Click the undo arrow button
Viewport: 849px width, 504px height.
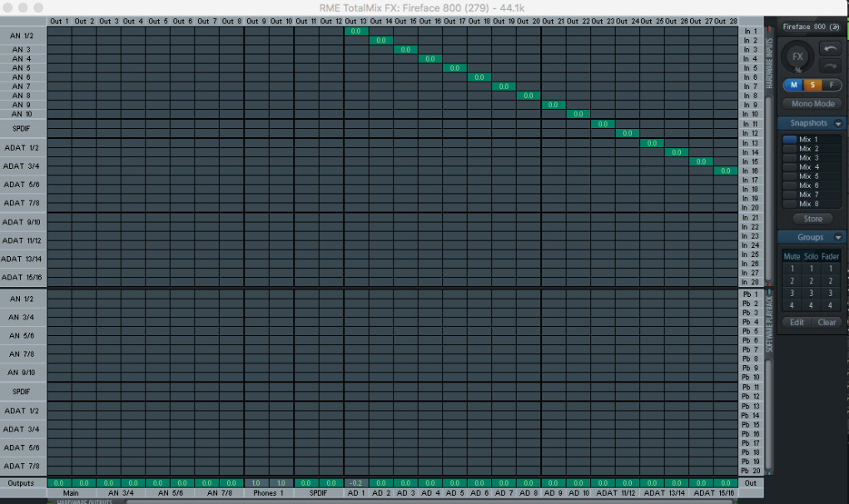(x=830, y=49)
